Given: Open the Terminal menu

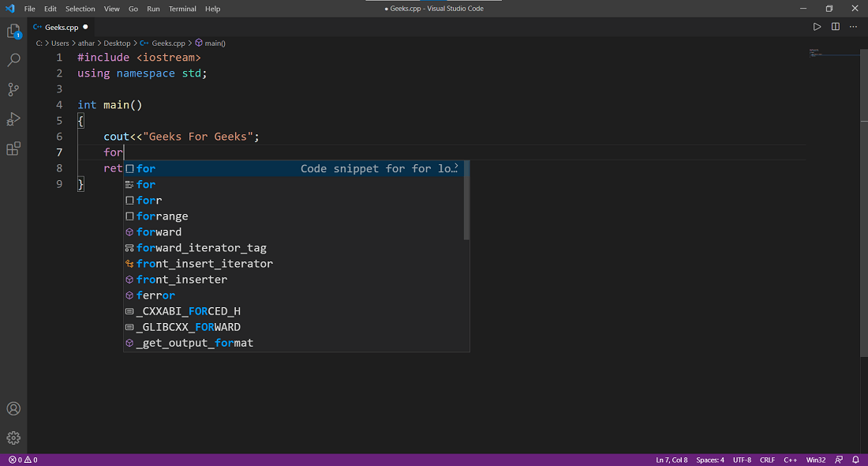Looking at the screenshot, I should pyautogui.click(x=182, y=9).
